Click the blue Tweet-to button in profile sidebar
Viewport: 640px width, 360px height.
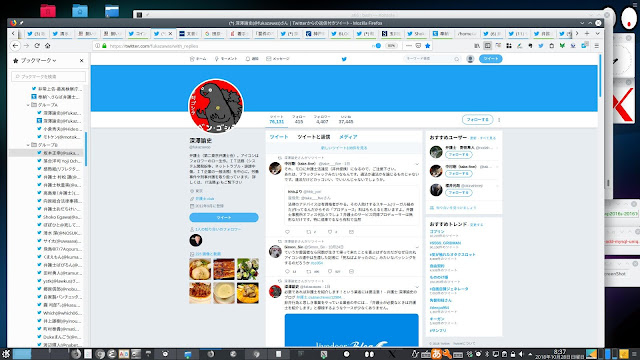point(224,218)
